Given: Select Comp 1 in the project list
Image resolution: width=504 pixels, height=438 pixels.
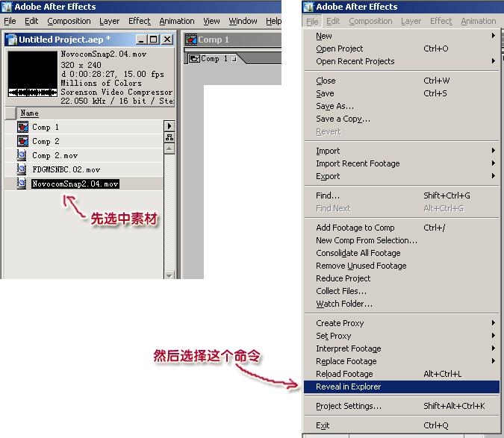Looking at the screenshot, I should click(x=46, y=127).
